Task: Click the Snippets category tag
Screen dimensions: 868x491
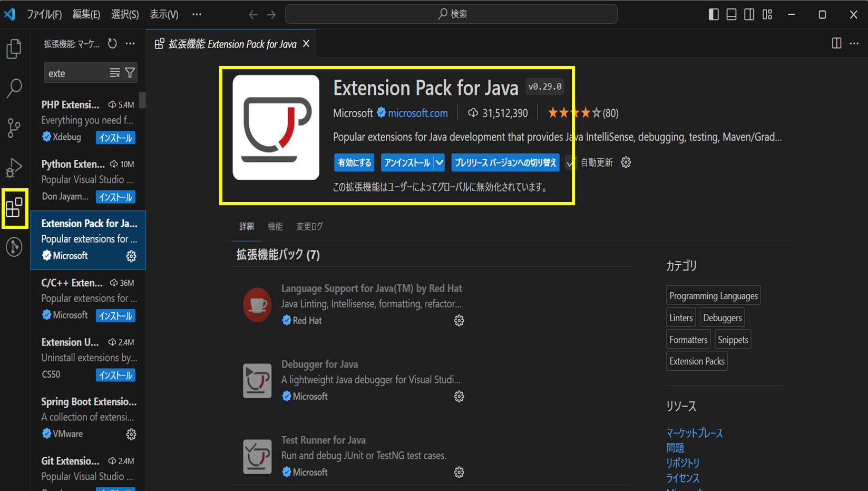Action: pyautogui.click(x=733, y=340)
